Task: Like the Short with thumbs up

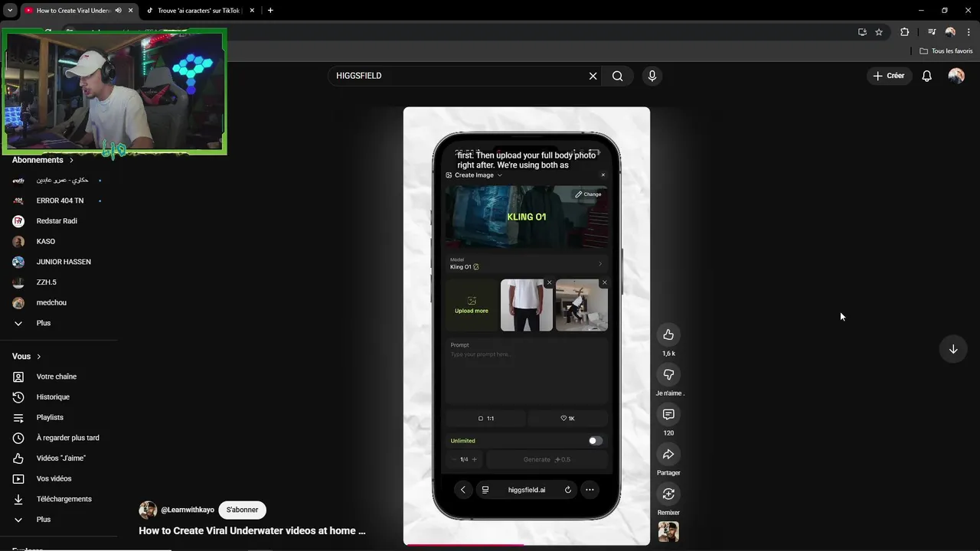Action: coord(668,334)
